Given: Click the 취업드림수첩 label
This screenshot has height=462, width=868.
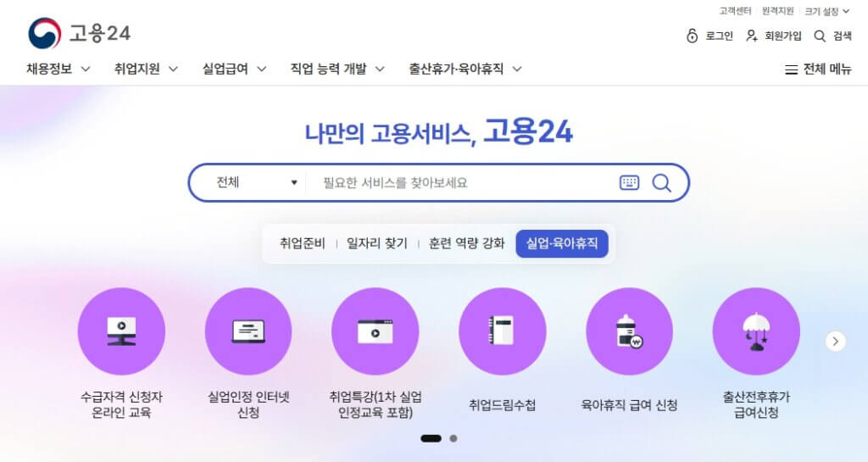Looking at the screenshot, I should coord(503,405).
